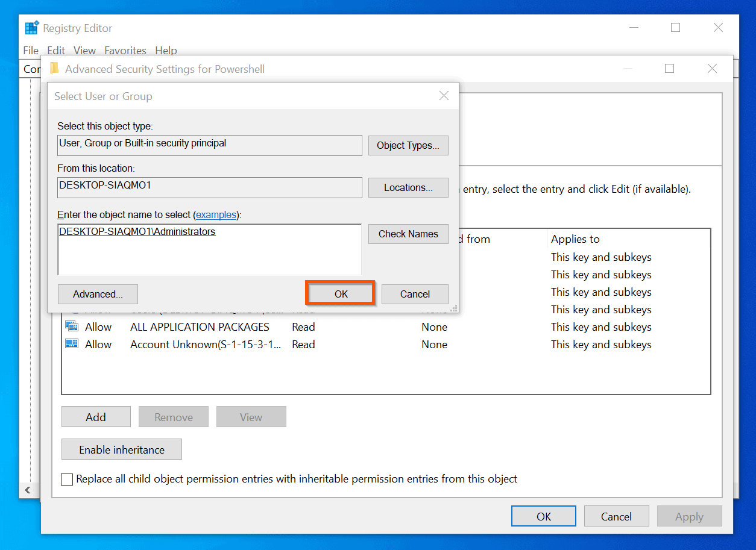Click Enable inheritance
This screenshot has width=756, height=550.
(x=122, y=449)
